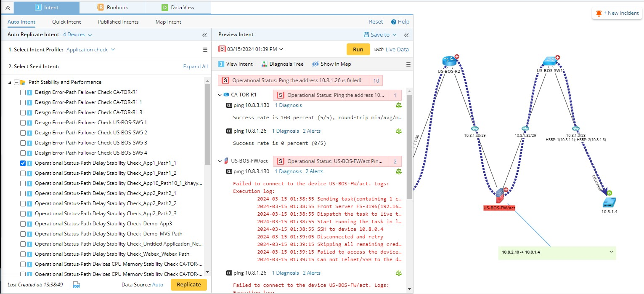Open the Preview Intent toolbar hamburger menu
This screenshot has height=294, width=644.
click(408, 64)
